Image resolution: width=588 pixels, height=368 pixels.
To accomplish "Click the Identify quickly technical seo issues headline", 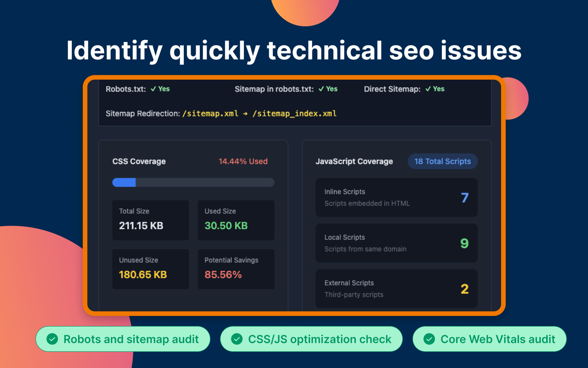I will (294, 51).
